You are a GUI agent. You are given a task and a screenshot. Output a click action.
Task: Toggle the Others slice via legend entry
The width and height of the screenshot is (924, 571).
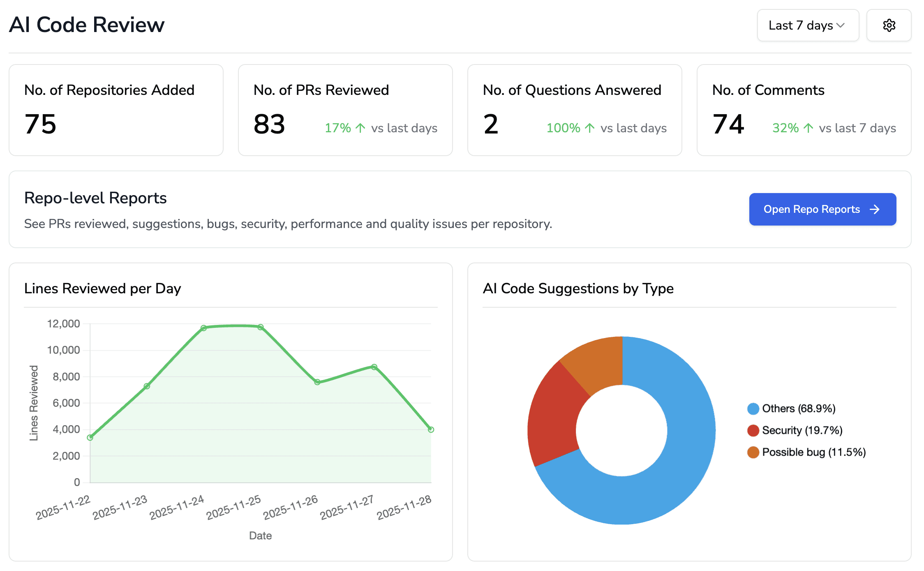797,408
